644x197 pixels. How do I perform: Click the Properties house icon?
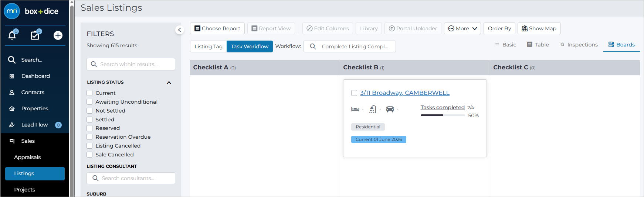coord(12,108)
